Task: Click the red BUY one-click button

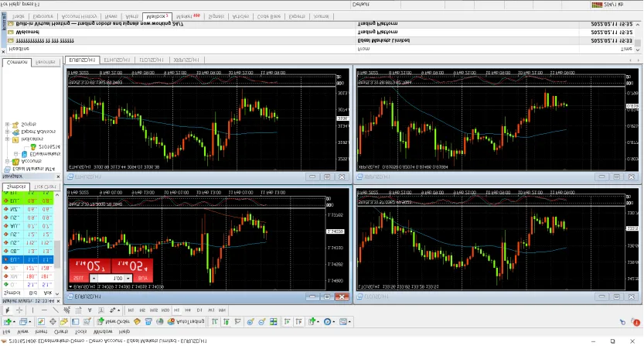Action: coord(143,279)
